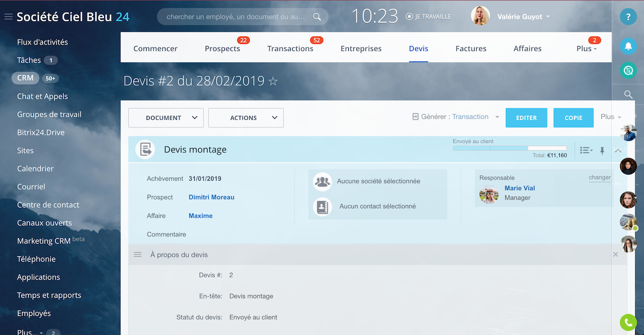Open the Dimitri Moreau prospect link
The width and height of the screenshot is (644, 335).
pos(212,197)
